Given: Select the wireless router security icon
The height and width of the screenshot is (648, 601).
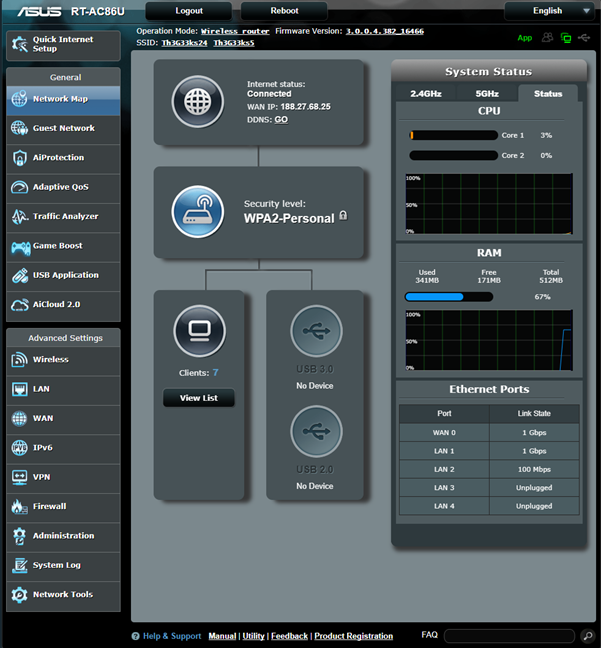Looking at the screenshot, I should pos(198,212).
